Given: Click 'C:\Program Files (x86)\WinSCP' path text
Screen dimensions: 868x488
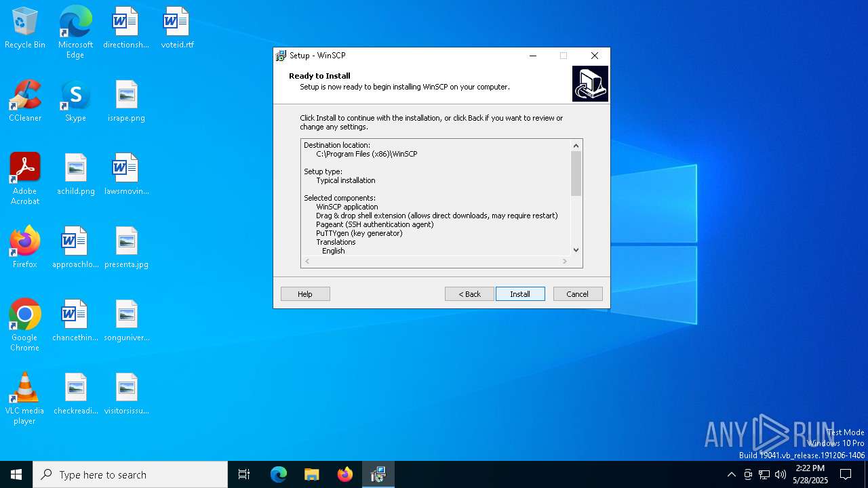Looking at the screenshot, I should pos(367,154).
